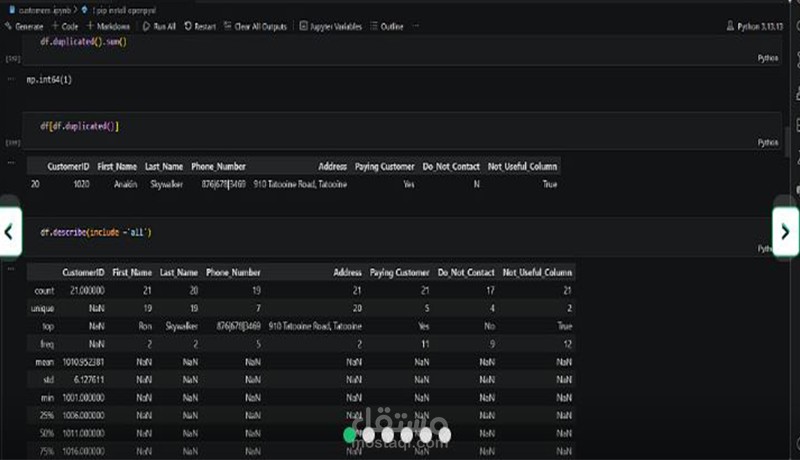Select the second carousel dot
This screenshot has height=460, width=800.
tap(369, 435)
